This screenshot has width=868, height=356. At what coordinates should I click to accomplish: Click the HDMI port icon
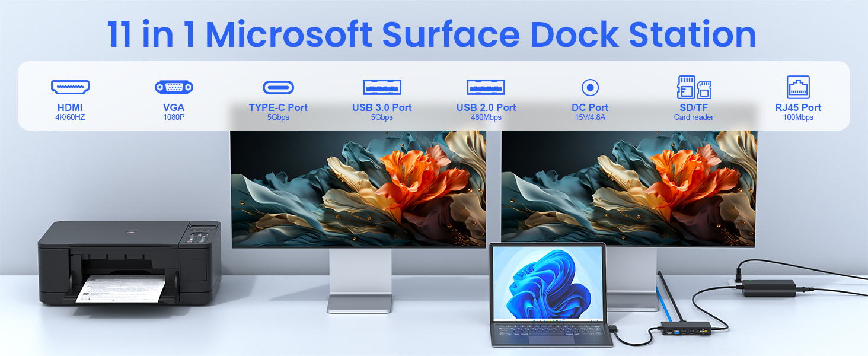70,87
